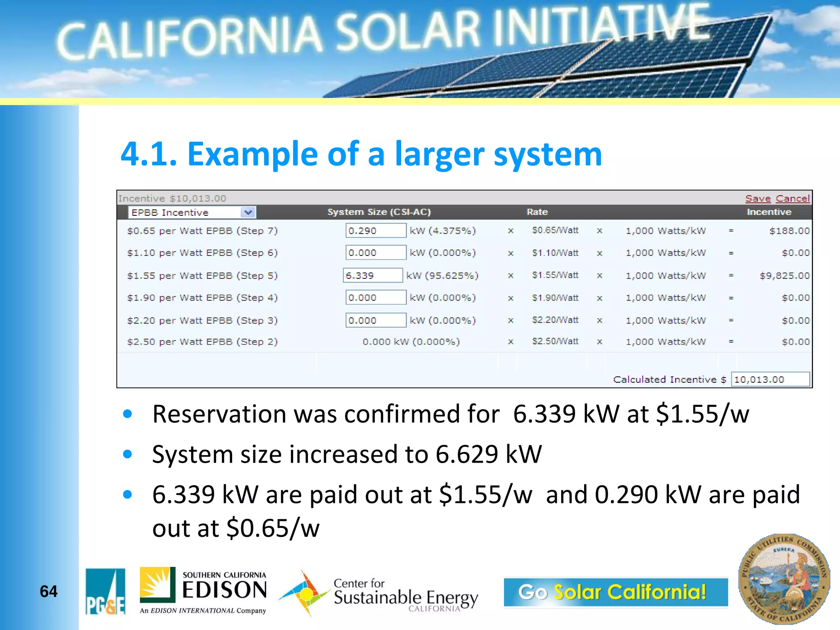
Task: Click the Center for Sustainable Energy logo
Action: point(378,593)
